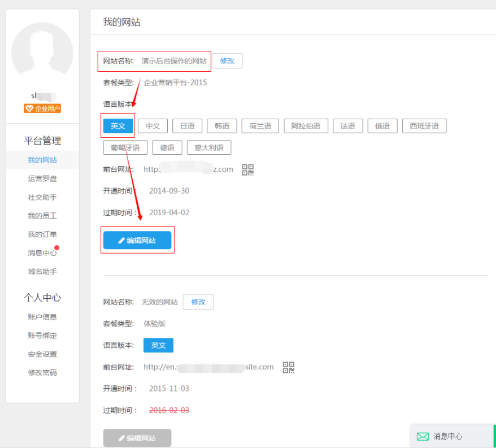Select 我的订单 in the sidebar
This screenshot has width=496, height=448.
coord(42,234)
